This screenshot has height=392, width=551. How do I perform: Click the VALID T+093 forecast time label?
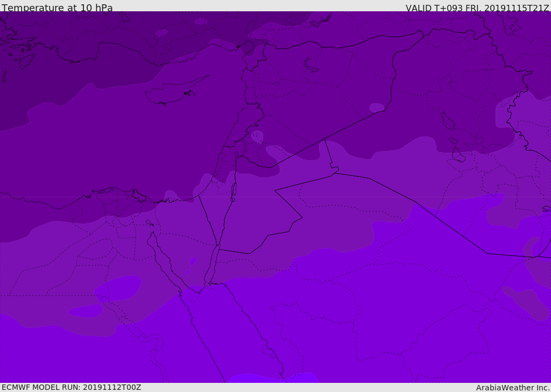click(477, 8)
